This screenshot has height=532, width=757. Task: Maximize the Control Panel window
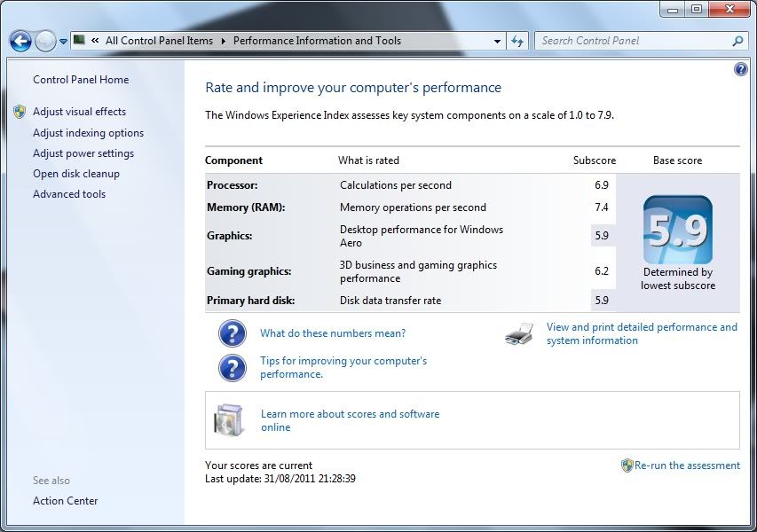697,9
